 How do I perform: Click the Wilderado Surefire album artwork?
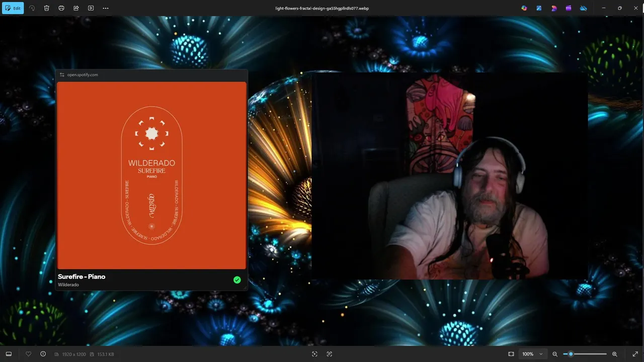tap(151, 175)
